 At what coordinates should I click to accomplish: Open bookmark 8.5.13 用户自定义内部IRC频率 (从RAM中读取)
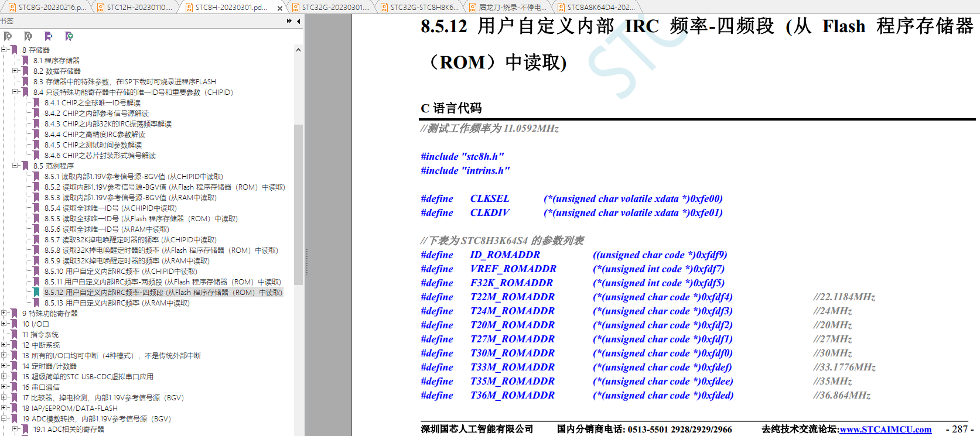click(x=117, y=303)
